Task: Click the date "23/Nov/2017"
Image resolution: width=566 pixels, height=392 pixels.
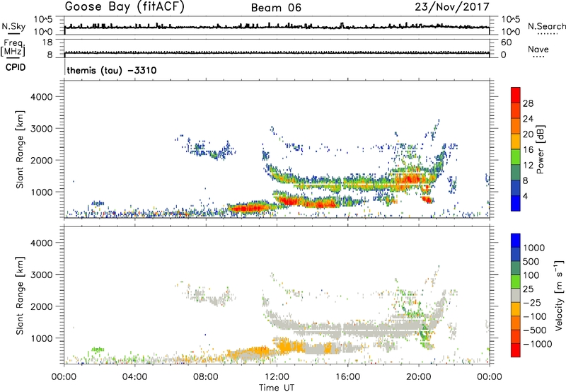Action: 452,6
